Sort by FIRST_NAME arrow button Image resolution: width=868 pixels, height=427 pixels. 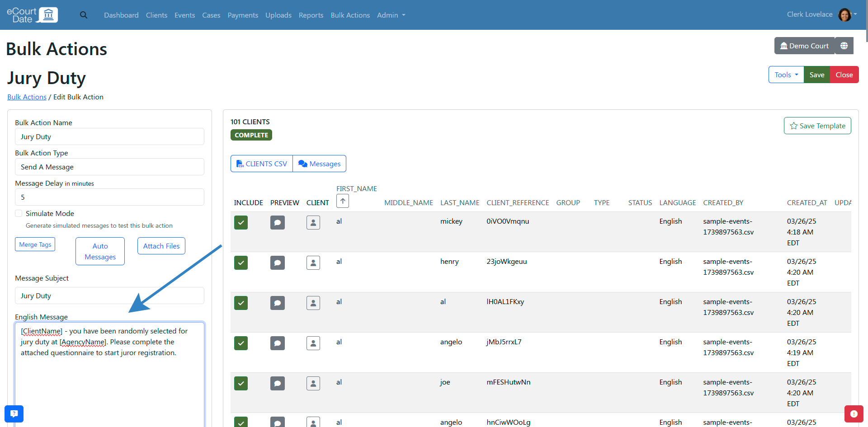click(x=343, y=201)
